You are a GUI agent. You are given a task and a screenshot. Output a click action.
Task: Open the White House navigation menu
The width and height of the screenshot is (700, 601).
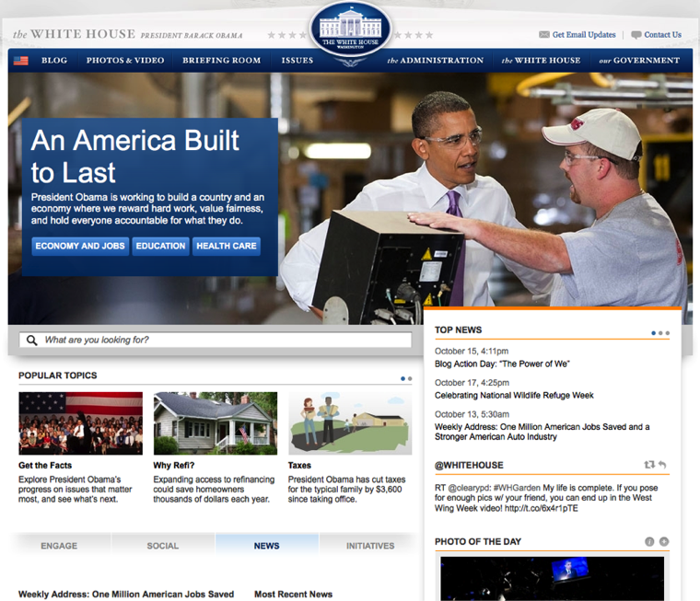(x=541, y=60)
